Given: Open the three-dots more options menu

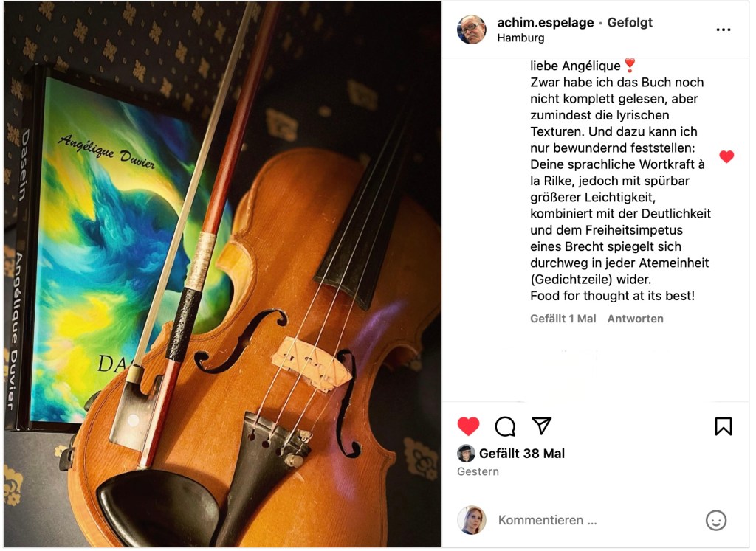Looking at the screenshot, I should coord(724,30).
